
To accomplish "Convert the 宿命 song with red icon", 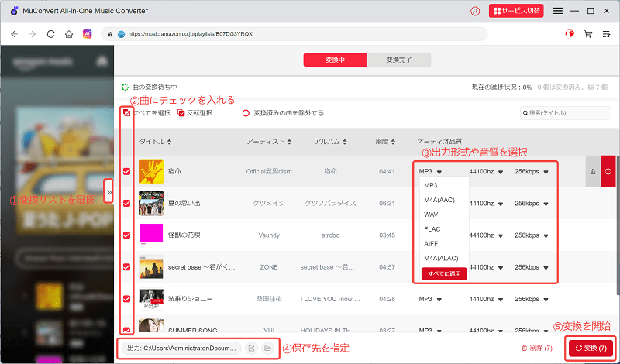I will pos(608,171).
